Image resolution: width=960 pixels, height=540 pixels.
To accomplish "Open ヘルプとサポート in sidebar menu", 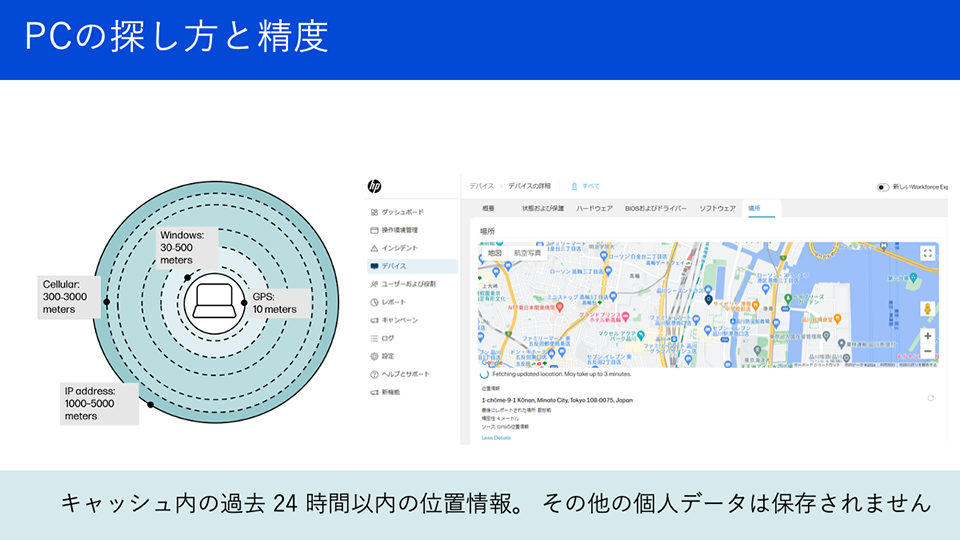I will click(405, 374).
